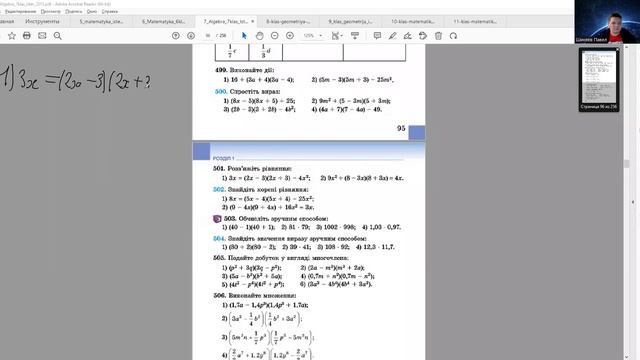
Task: Open the search magnifier tool
Action: click(58, 36)
